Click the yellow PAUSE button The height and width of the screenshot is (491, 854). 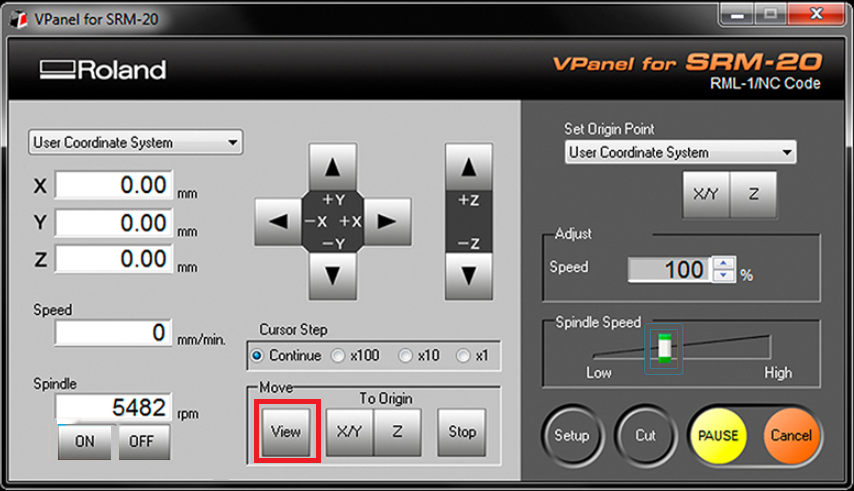pyautogui.click(x=718, y=436)
